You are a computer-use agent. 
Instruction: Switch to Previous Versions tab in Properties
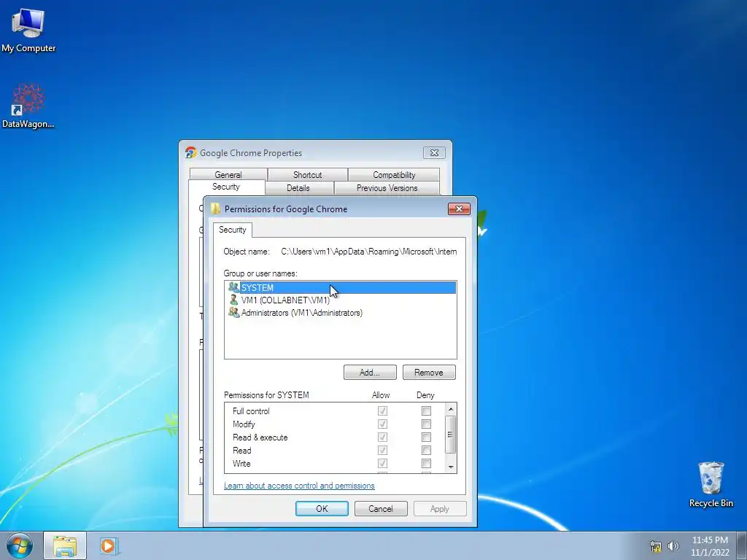[387, 188]
